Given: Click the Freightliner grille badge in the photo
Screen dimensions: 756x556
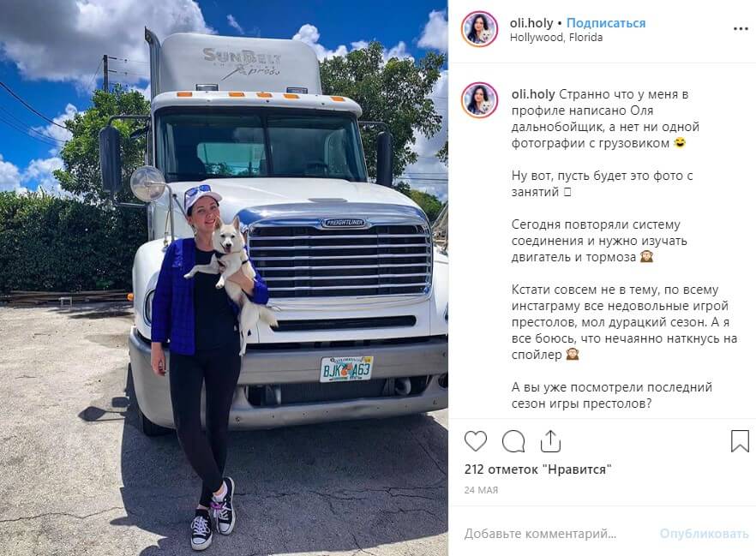Looking at the screenshot, I should point(344,223).
